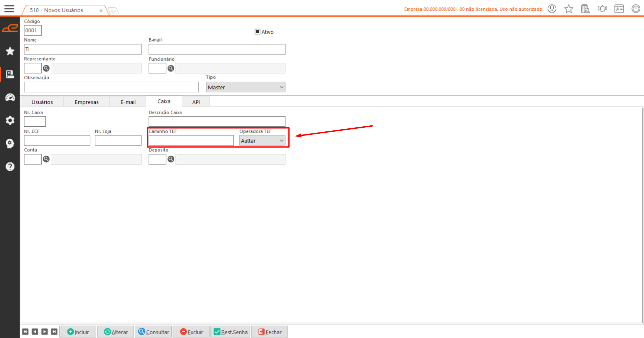Search for Representante using magnifier icon
644x338 pixels.
(46, 68)
